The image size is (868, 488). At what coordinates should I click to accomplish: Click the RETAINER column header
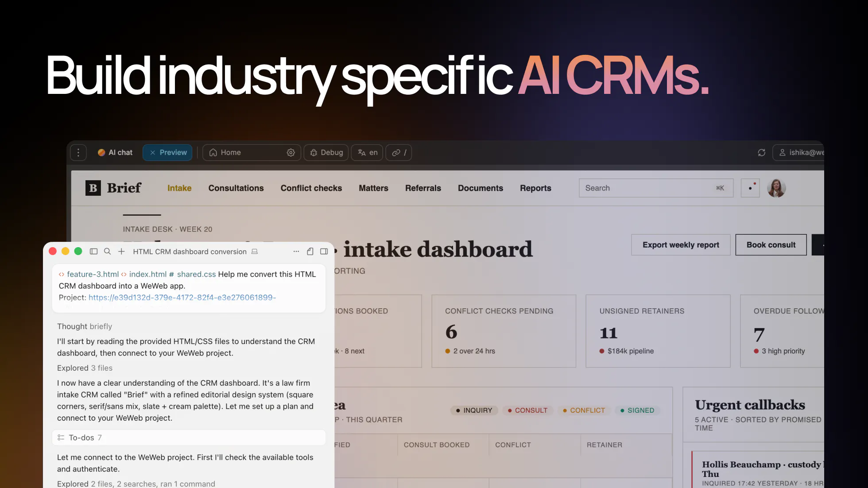click(x=604, y=445)
